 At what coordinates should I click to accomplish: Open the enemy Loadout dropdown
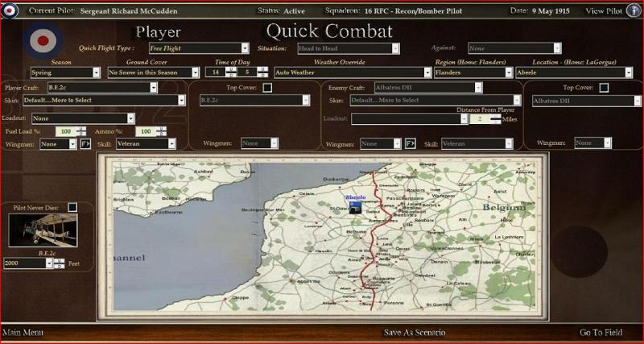pos(409,118)
